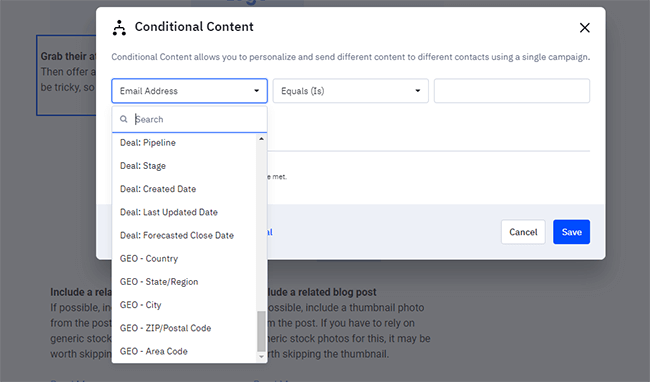The height and width of the screenshot is (382, 650).
Task: Close the Conditional Content dialog
Action: (585, 28)
